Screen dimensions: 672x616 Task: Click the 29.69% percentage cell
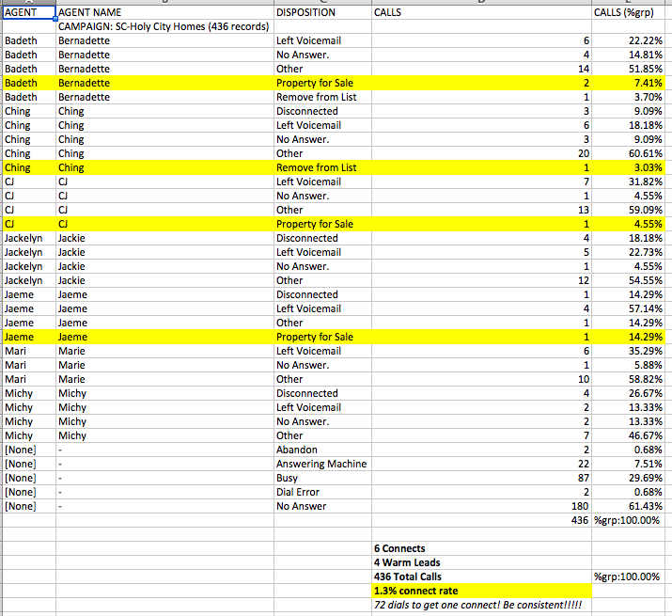628,478
